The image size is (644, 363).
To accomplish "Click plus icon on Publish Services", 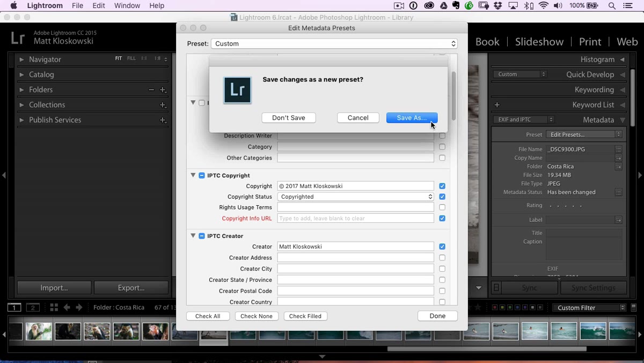I will pyautogui.click(x=163, y=120).
